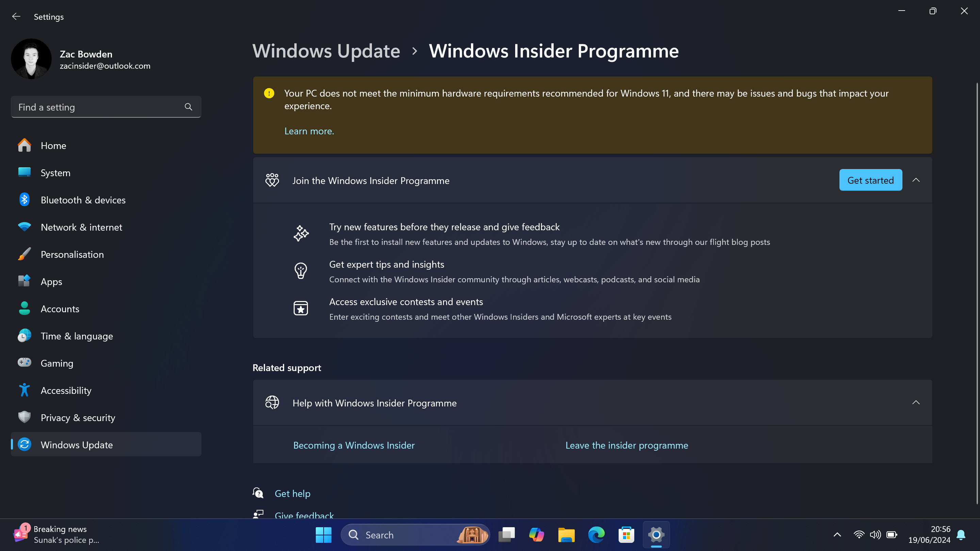Click the Becoming a Windows Insider link

pos(354,444)
